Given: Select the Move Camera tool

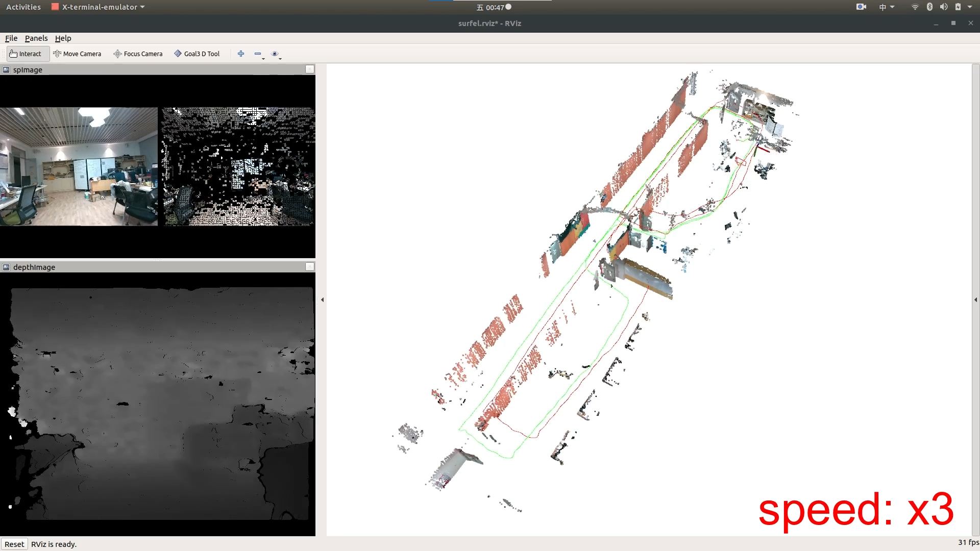Looking at the screenshot, I should pos(78,54).
